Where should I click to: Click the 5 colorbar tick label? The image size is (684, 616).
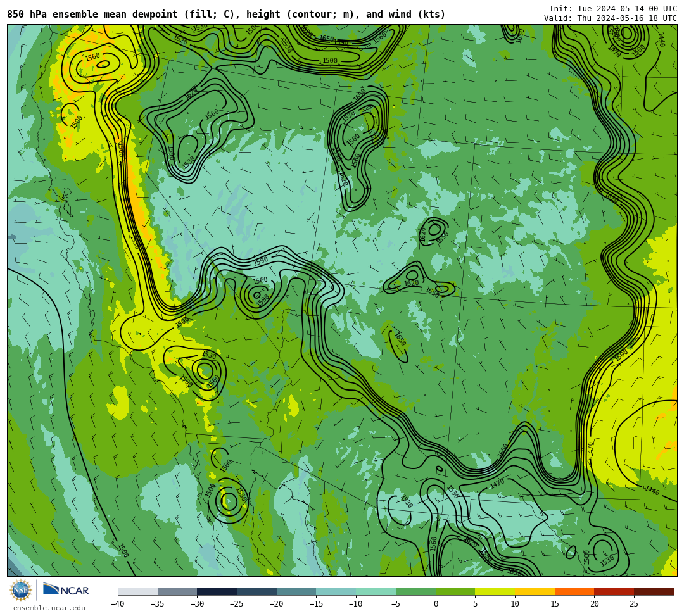pyautogui.click(x=475, y=604)
